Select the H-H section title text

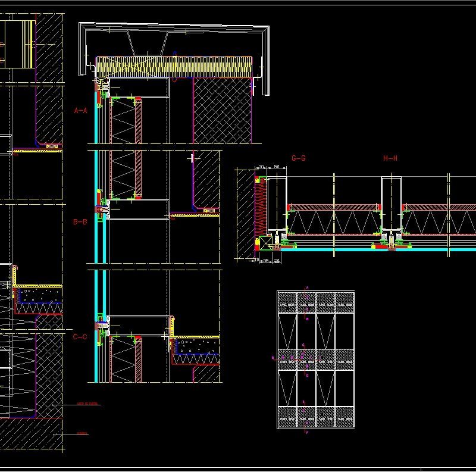pyautogui.click(x=390, y=158)
